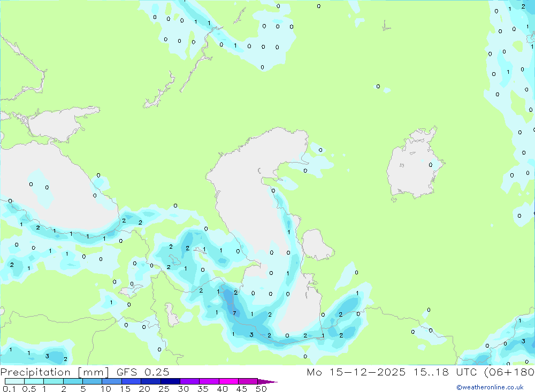Click the legend label "0.5"
The image size is (535, 392).
29,389
